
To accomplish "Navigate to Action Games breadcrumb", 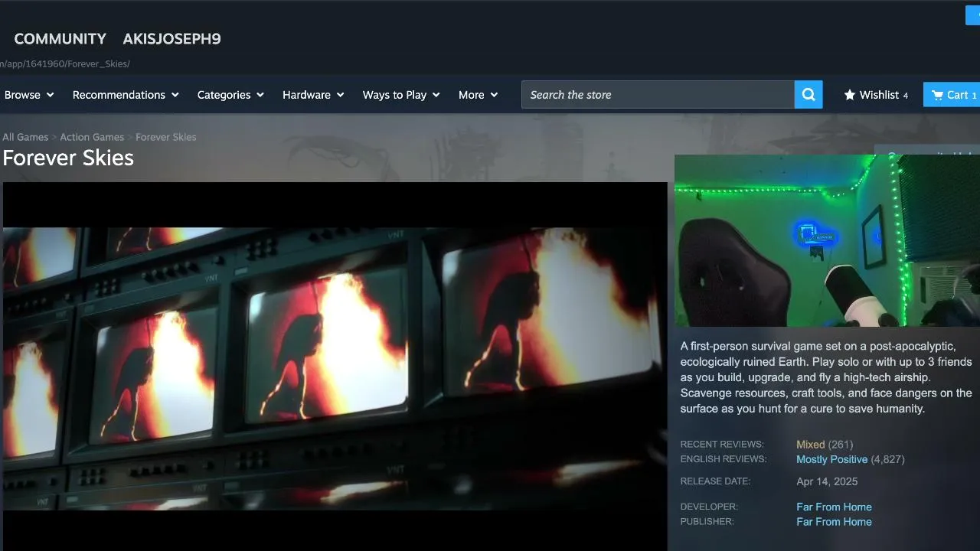I will (92, 137).
